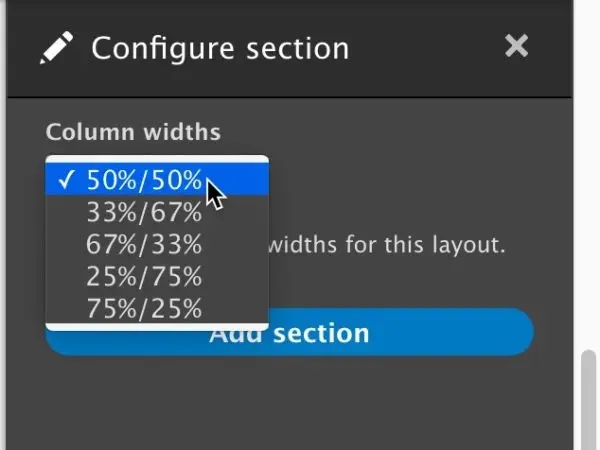Click the white bottom edge of dropdown list
This screenshot has height=450, width=600.
point(157,326)
